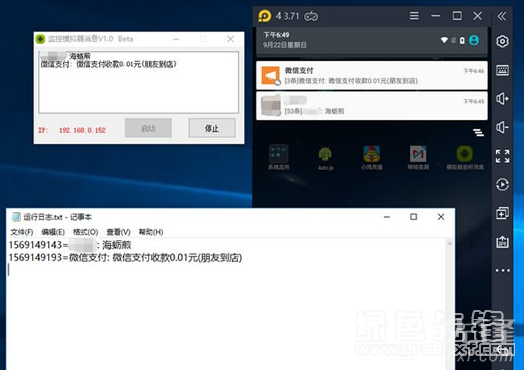This screenshot has height=370, width=524.
Task: Open the keyboard mapping icon in emulator sidebar
Action: point(502,70)
